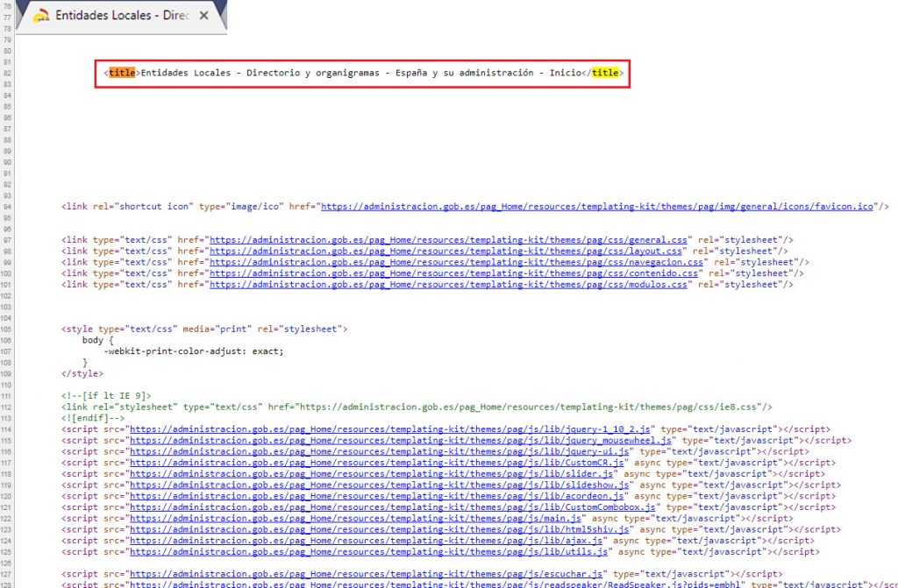The image size is (898, 588).
Task: Follow the main.js script link
Action: click(356, 519)
